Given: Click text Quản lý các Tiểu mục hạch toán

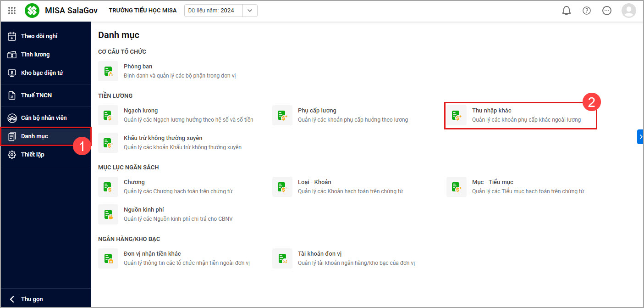Looking at the screenshot, I should point(528,191).
